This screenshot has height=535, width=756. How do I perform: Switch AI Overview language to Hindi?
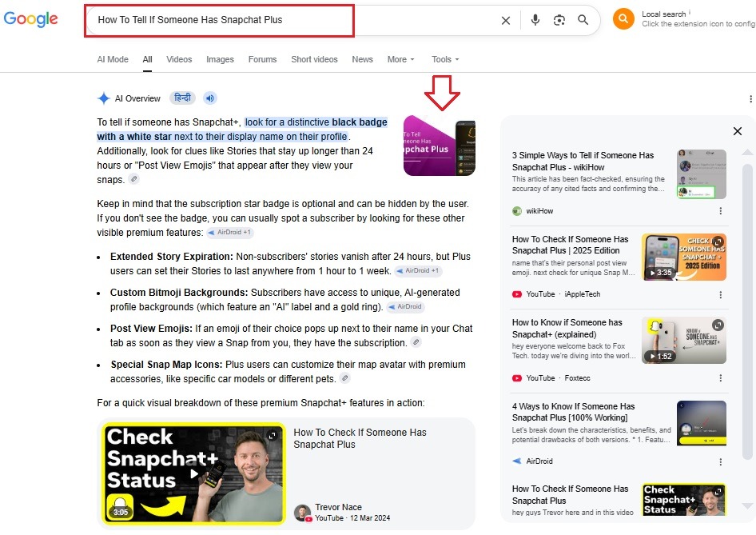tap(182, 98)
